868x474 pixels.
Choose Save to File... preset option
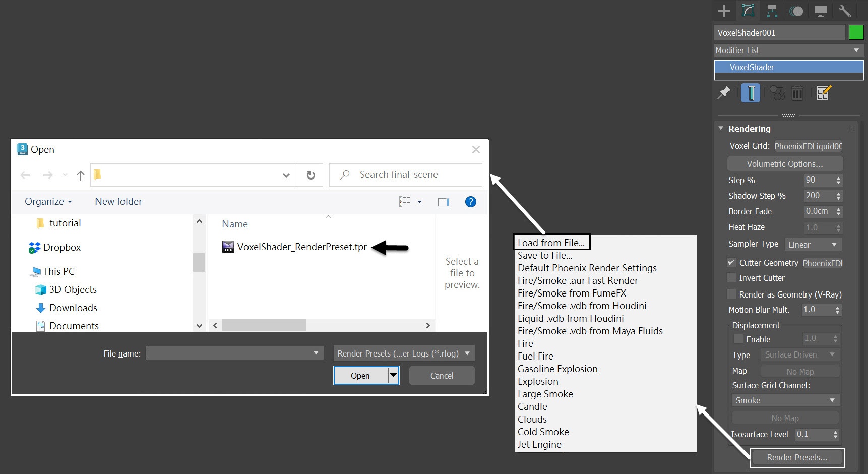(x=545, y=255)
